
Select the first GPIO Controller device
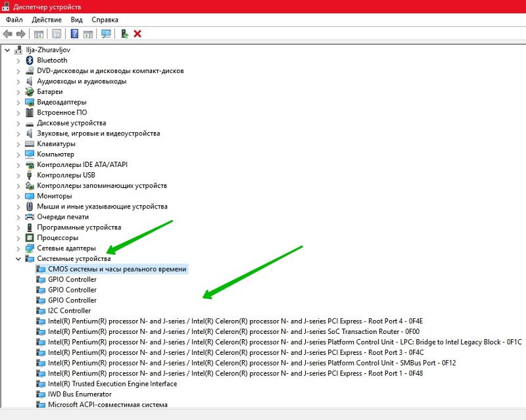[x=72, y=279]
